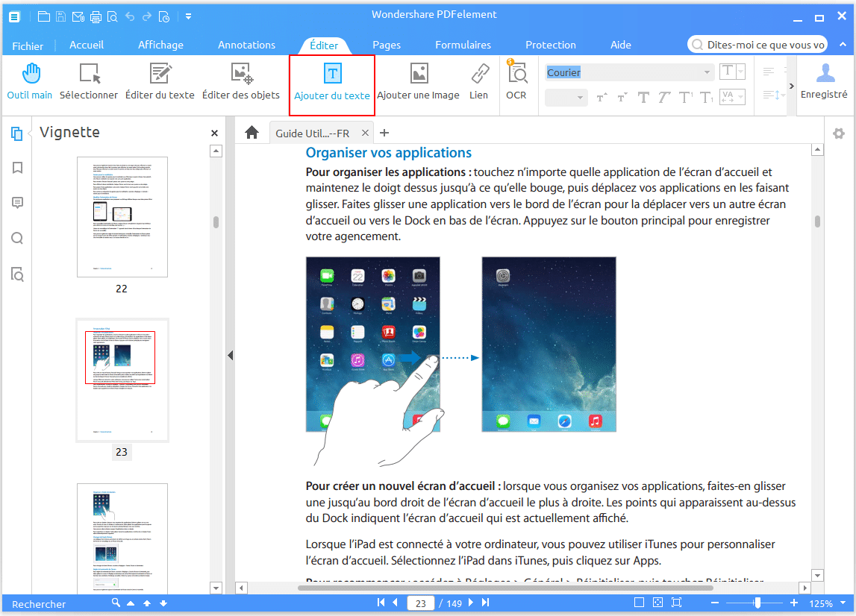Click the page number field showing 23

(420, 603)
